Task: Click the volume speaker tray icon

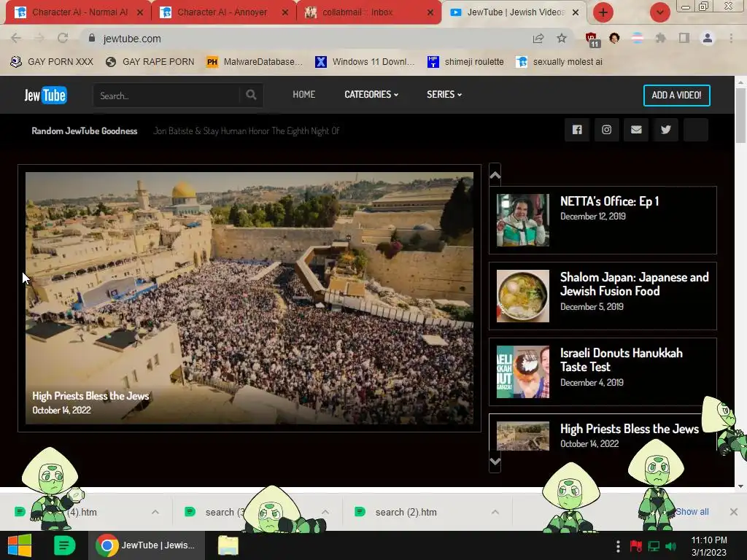Action: point(671,546)
